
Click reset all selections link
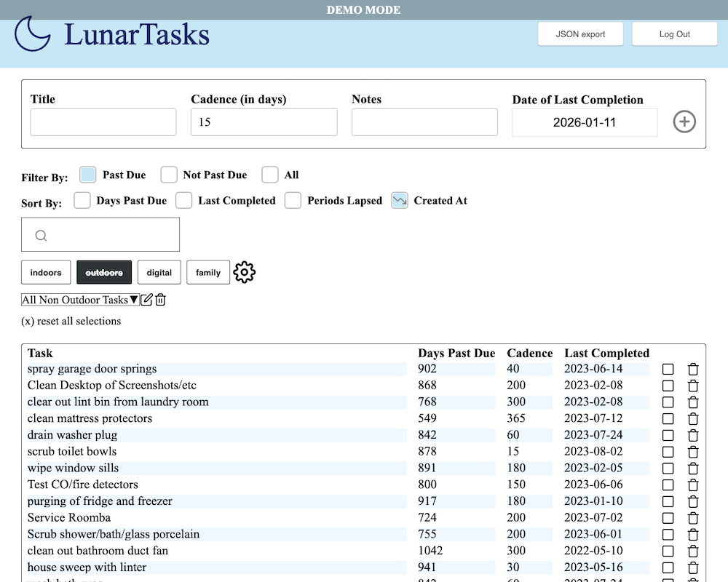[71, 321]
